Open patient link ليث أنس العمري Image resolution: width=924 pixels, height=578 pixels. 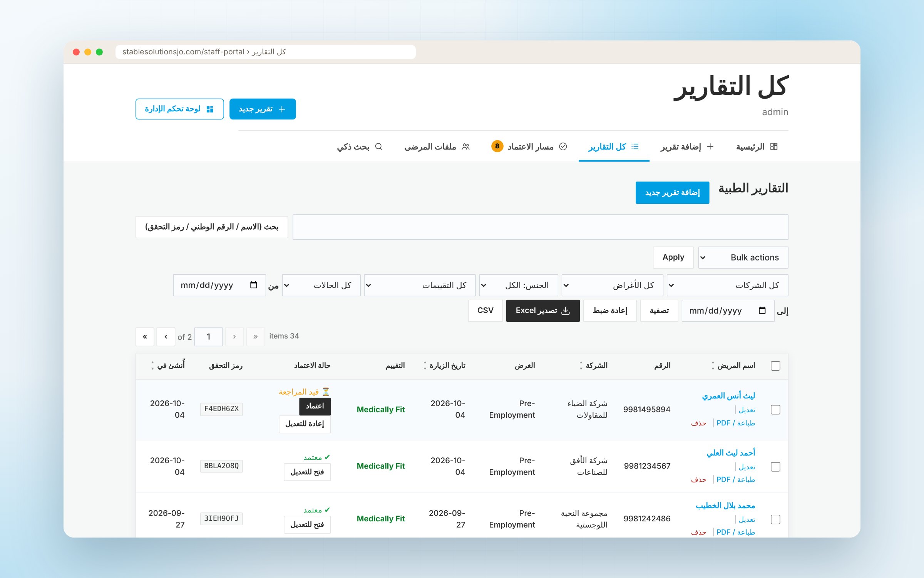728,396
